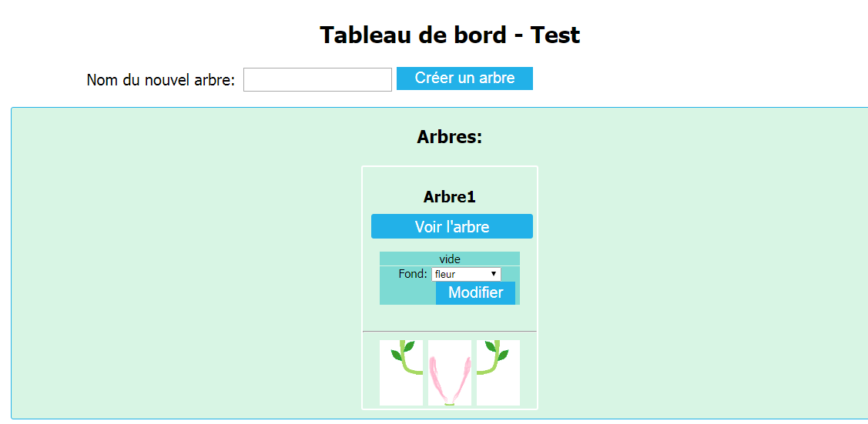The image size is (868, 424).
Task: Click the right green stem thumbnail
Action: click(498, 372)
